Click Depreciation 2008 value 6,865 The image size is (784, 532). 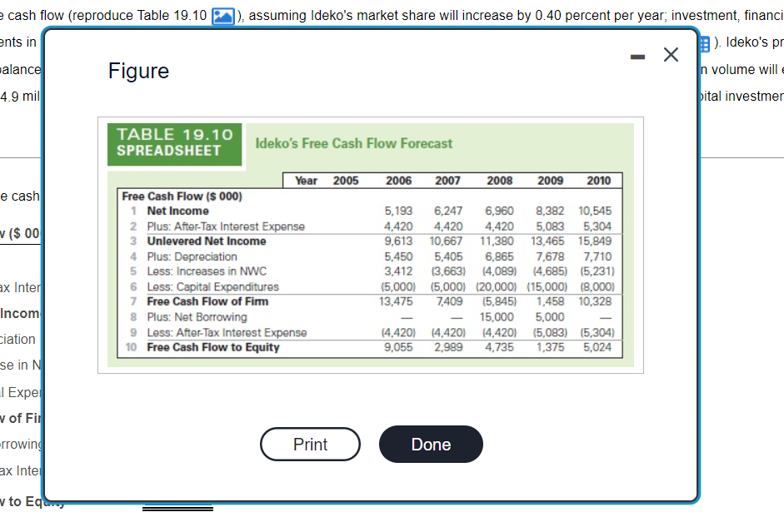499,256
